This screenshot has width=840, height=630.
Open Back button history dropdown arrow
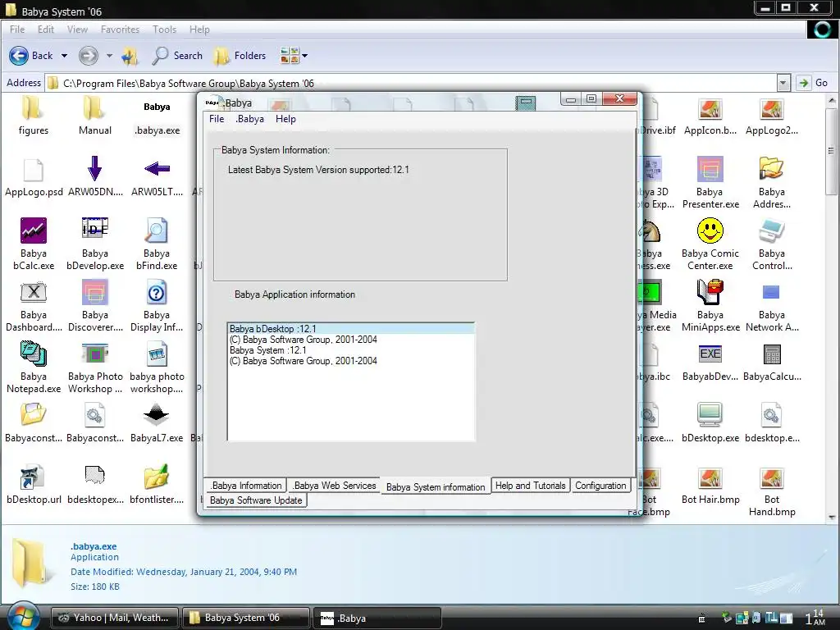click(x=64, y=56)
